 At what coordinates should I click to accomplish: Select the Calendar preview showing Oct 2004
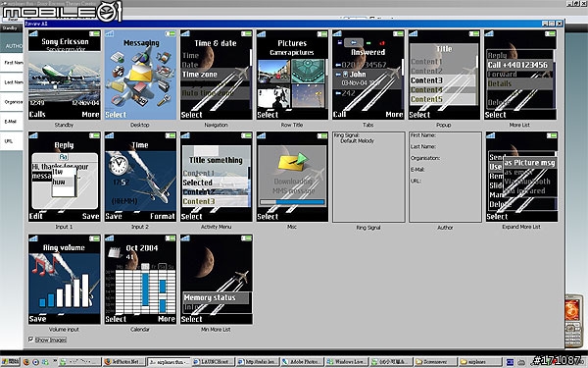pyautogui.click(x=140, y=279)
